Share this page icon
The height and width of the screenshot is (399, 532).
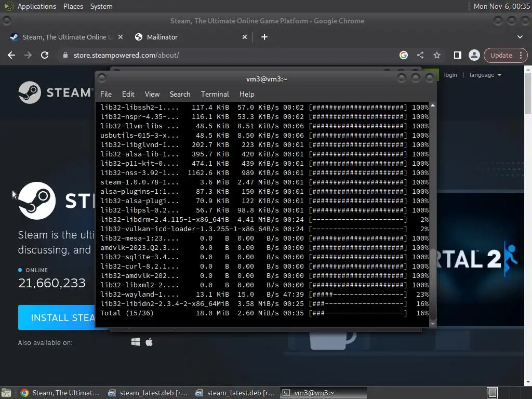[420, 55]
